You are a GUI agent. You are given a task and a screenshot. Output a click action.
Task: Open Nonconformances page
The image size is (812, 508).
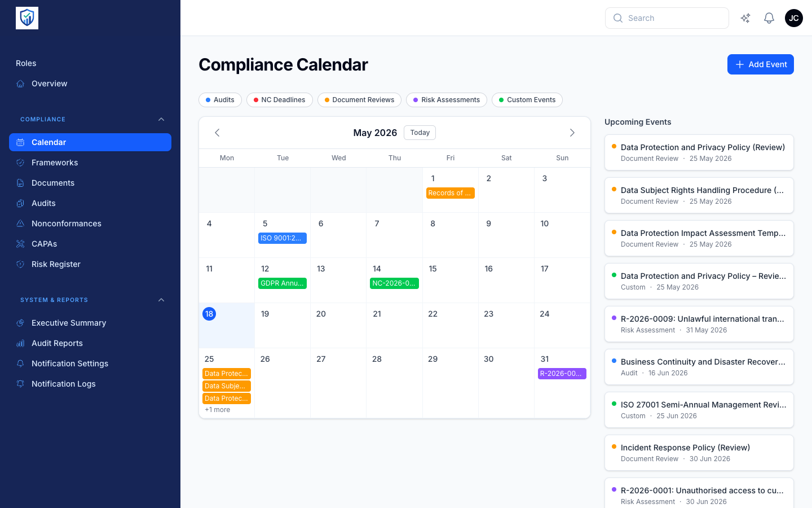[90, 224]
